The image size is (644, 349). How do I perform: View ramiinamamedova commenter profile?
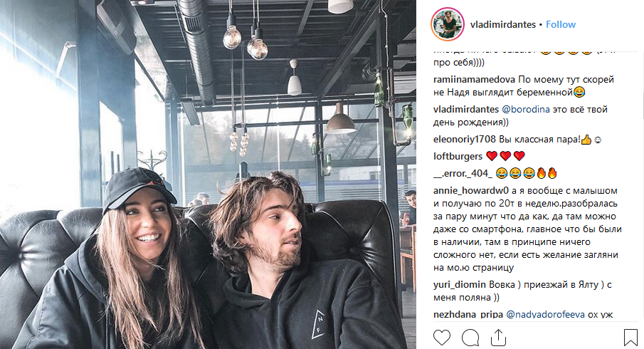tap(474, 79)
